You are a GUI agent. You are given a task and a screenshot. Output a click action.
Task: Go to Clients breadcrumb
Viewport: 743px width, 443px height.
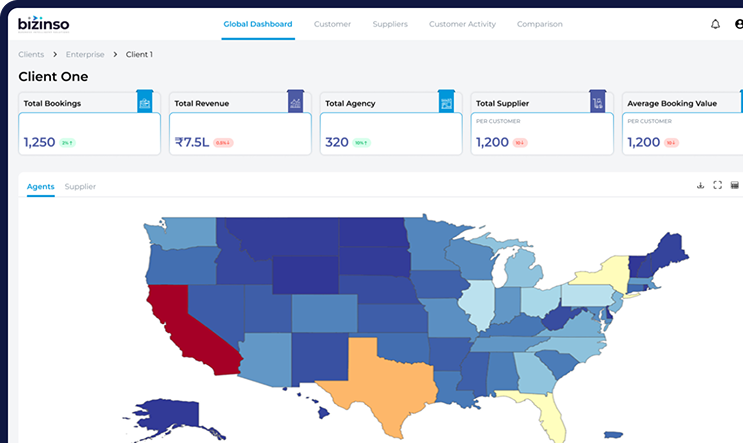coord(31,54)
